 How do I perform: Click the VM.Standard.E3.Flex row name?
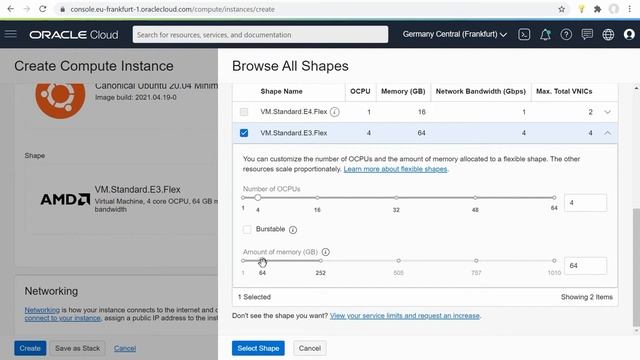pyautogui.click(x=294, y=133)
